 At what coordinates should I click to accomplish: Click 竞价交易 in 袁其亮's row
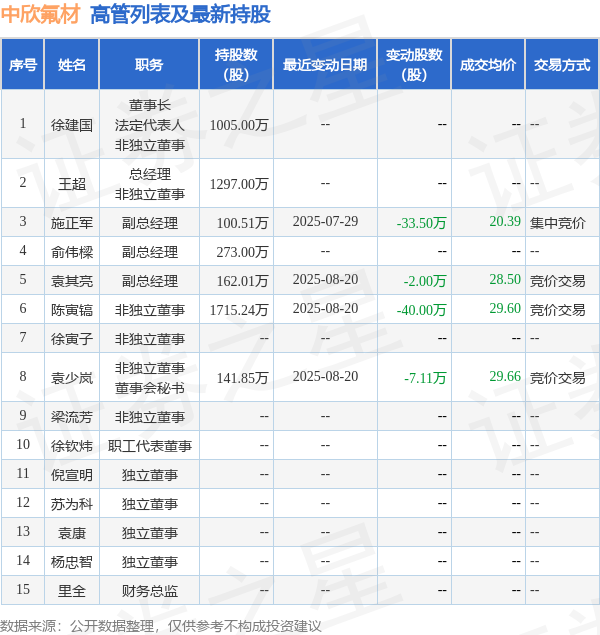tap(557, 281)
